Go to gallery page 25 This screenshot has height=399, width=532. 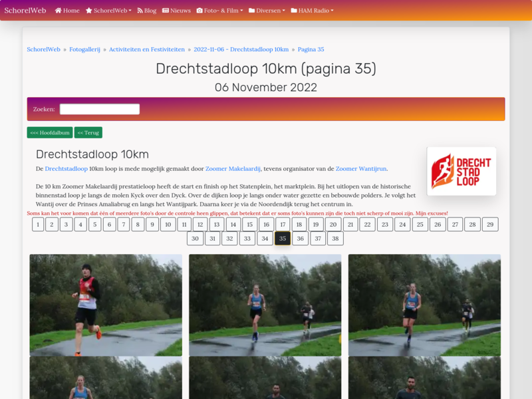point(420,224)
